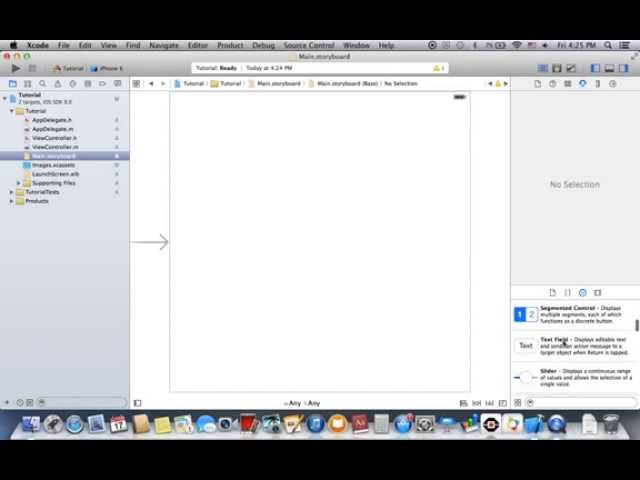Go back with the jump bar arrow
640x480 pixels.
coord(151,84)
